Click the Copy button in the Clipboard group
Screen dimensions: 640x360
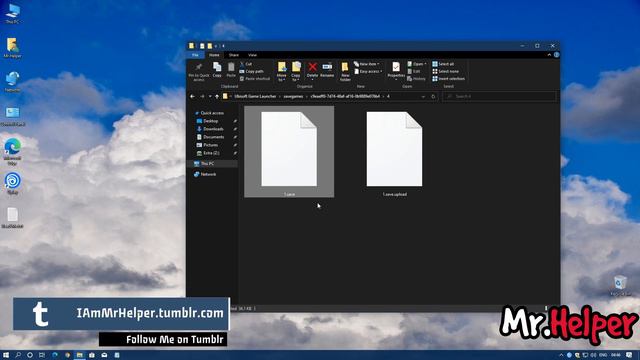[x=217, y=70]
